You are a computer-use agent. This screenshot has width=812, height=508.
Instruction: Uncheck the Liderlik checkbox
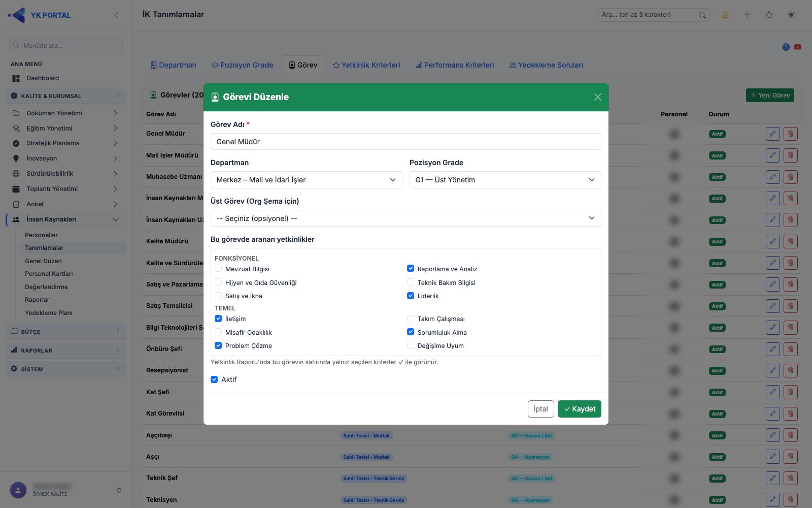[x=411, y=296]
